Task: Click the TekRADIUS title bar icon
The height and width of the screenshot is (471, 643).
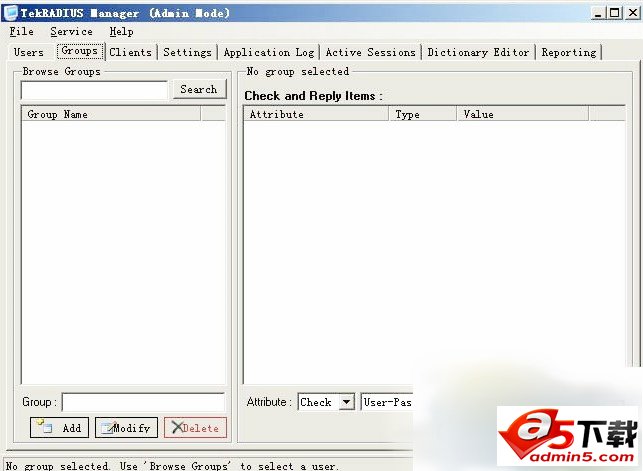Action: (x=10, y=13)
